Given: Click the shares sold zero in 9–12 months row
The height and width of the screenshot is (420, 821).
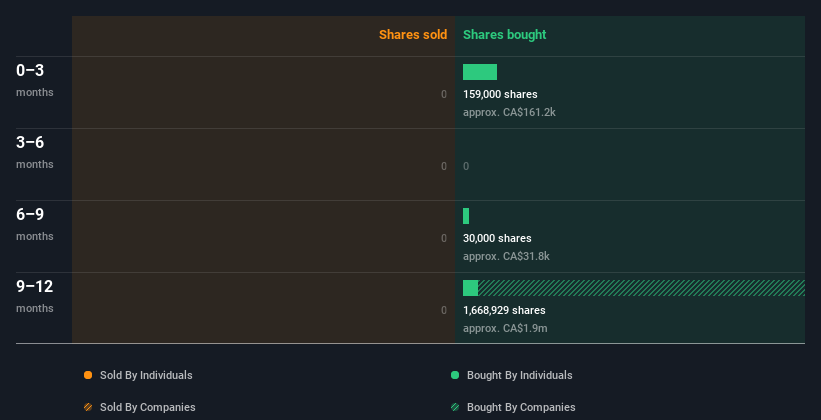Looking at the screenshot, I should tap(444, 310).
